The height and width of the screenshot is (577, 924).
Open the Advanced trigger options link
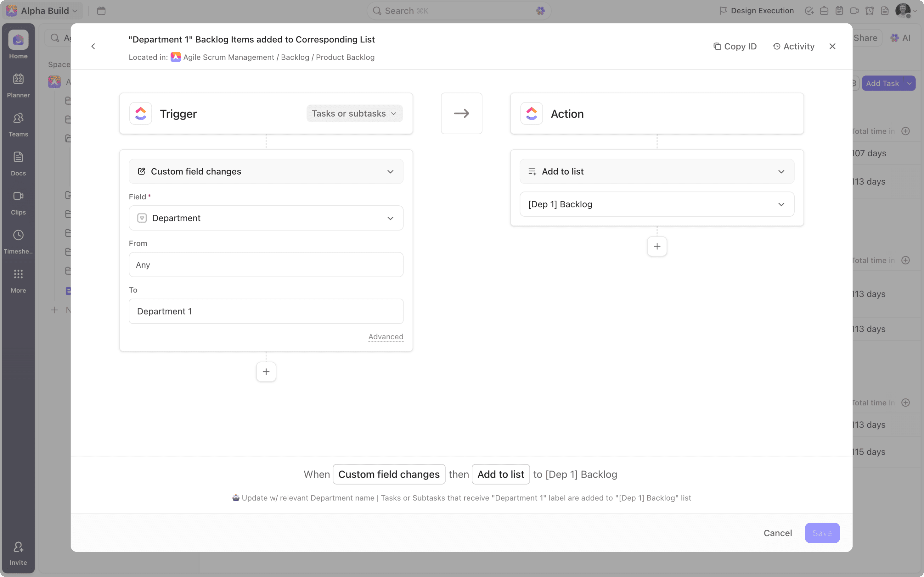coord(386,336)
